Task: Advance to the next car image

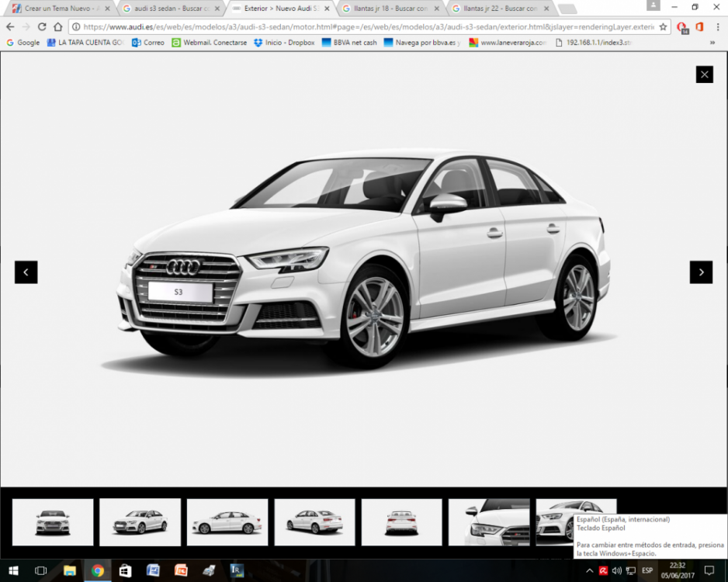Action: tap(701, 272)
